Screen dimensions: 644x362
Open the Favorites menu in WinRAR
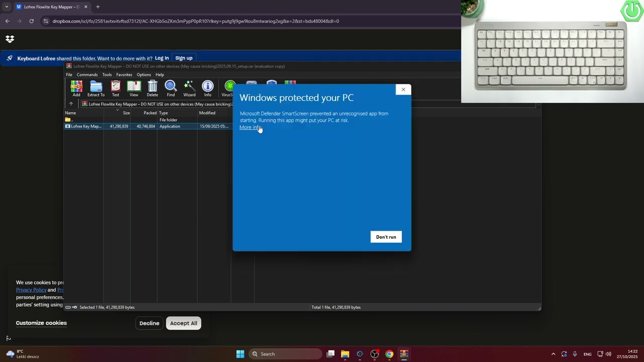coord(124,75)
